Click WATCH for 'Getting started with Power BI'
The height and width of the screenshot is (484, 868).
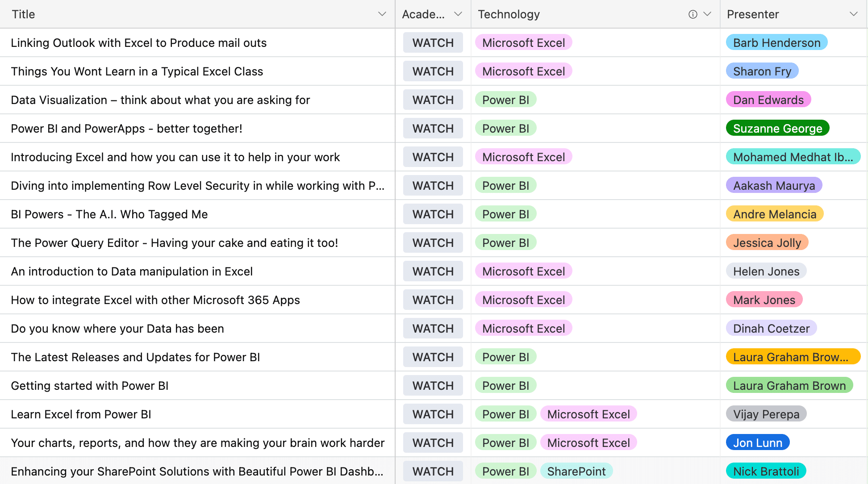433,385
